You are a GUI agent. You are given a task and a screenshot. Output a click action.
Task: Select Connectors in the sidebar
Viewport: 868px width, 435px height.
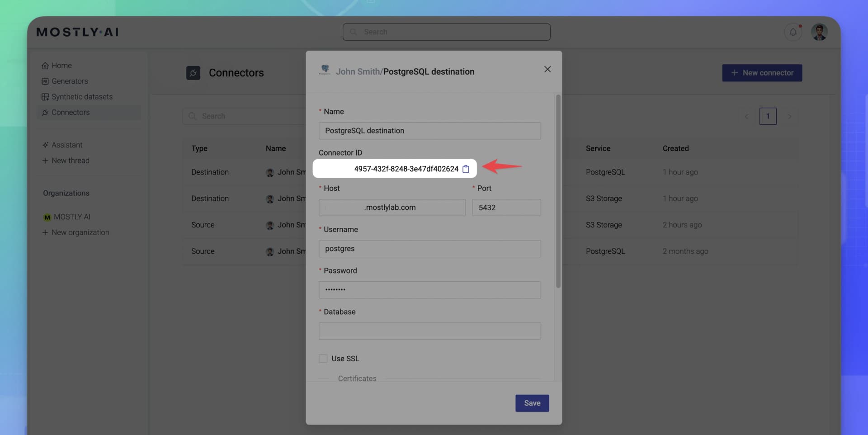pyautogui.click(x=70, y=112)
